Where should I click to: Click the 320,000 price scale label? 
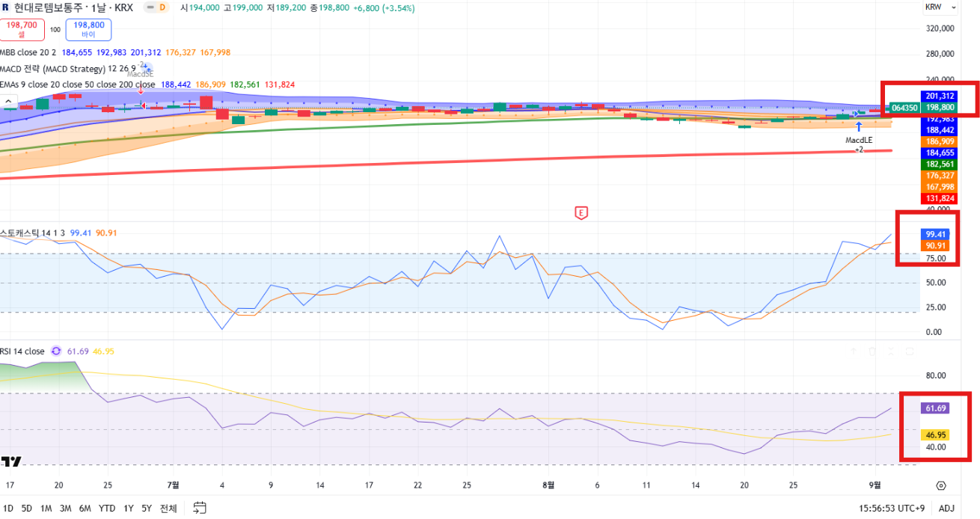click(940, 28)
